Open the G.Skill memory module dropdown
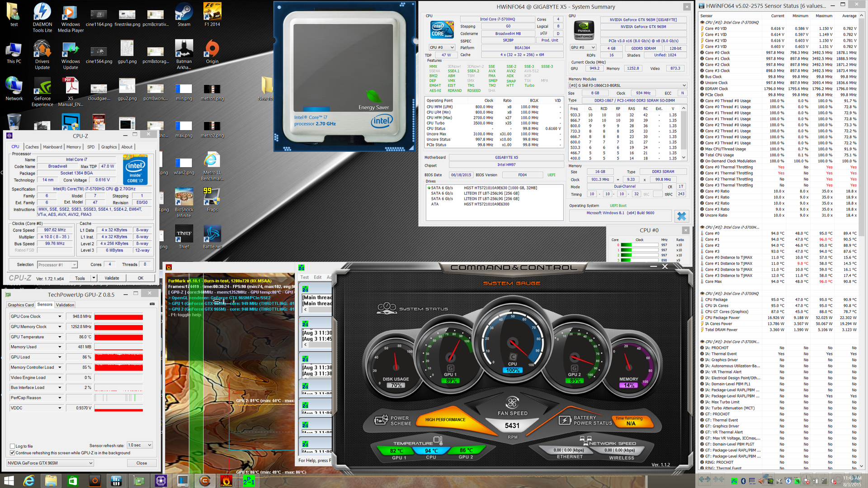 627,85
